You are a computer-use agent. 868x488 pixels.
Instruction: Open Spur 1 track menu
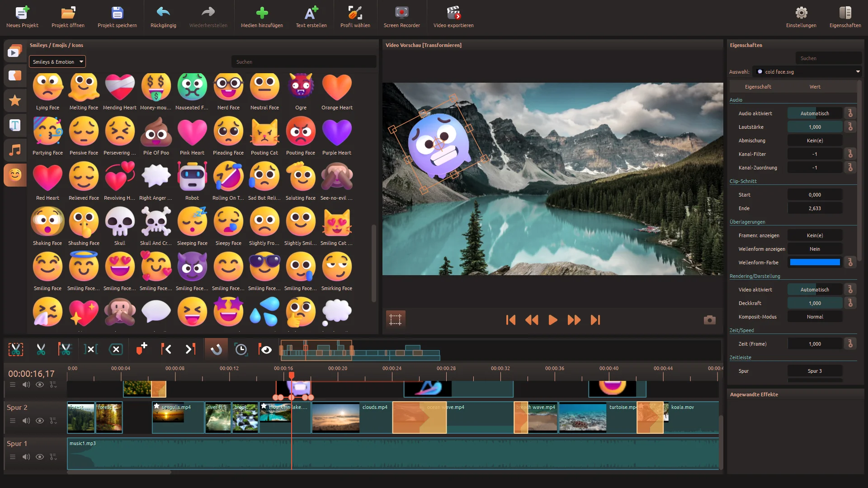coord(13,457)
